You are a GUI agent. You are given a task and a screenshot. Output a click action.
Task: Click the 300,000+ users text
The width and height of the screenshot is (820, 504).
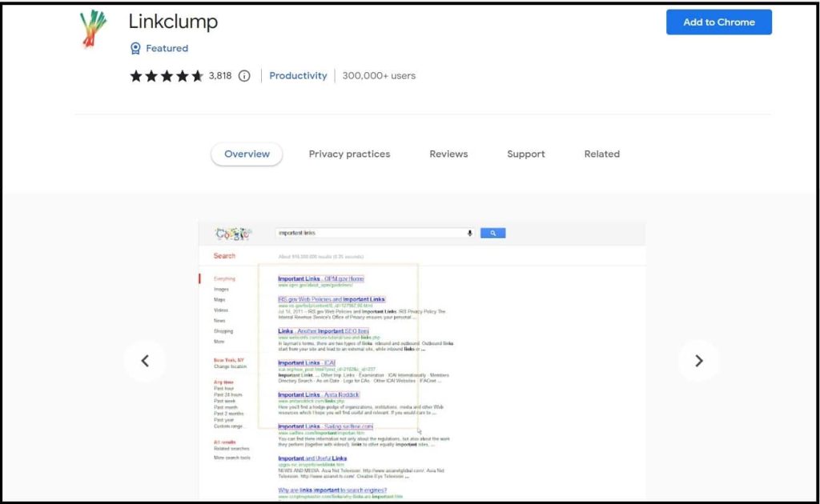tap(379, 76)
